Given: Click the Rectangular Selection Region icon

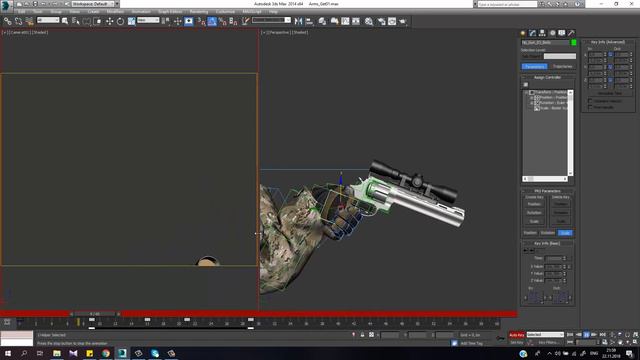Looking at the screenshot, I should click(87, 21).
